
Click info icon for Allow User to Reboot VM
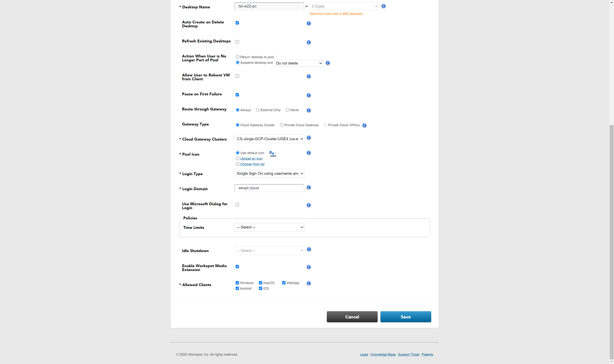pyautogui.click(x=309, y=76)
